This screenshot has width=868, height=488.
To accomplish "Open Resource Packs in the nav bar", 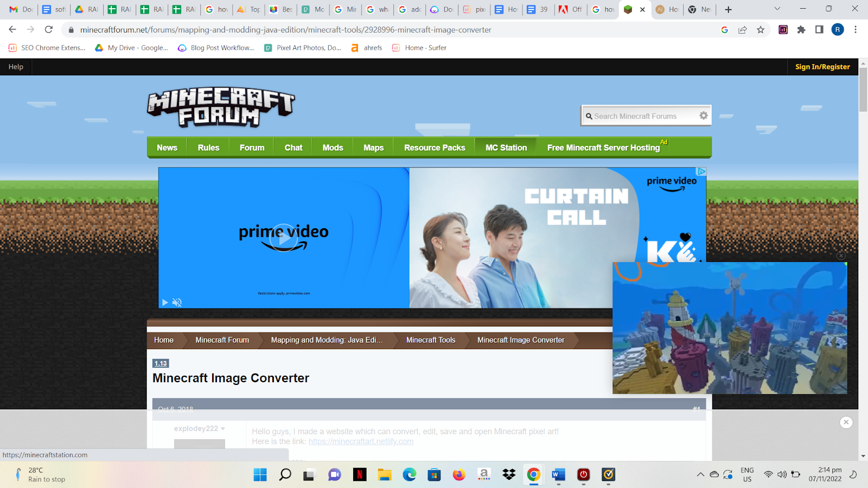I will [x=435, y=147].
